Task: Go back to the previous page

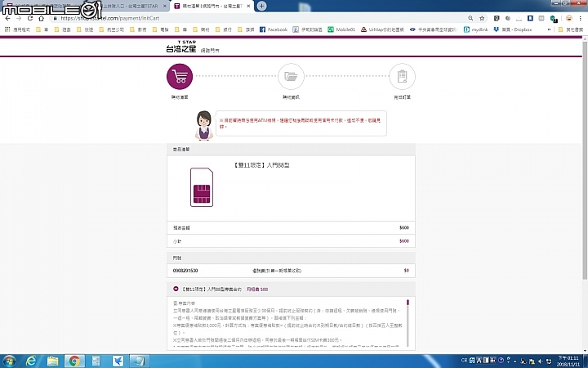Action: (8, 18)
